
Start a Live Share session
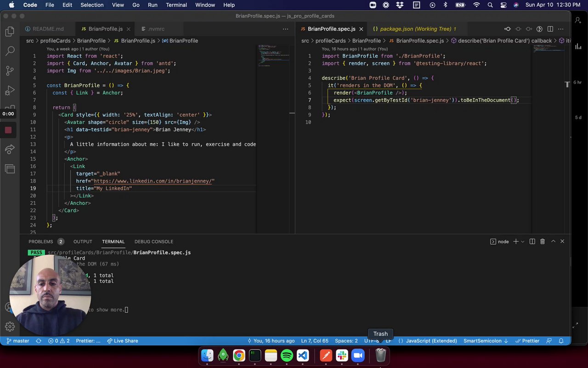pyautogui.click(x=122, y=341)
